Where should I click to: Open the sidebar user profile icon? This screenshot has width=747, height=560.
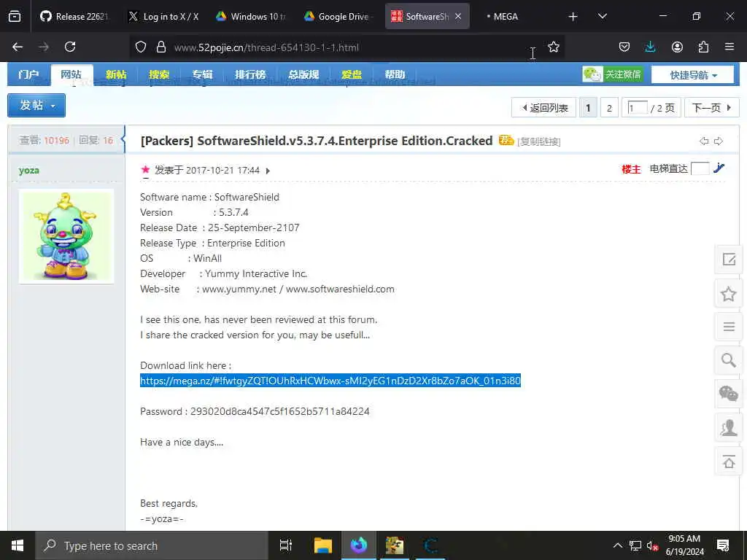click(x=729, y=427)
